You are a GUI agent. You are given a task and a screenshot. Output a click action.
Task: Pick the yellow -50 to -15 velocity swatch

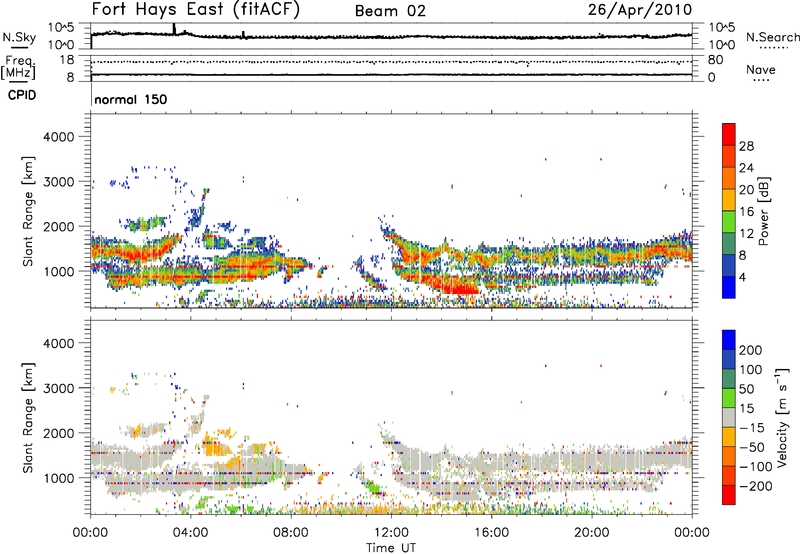(729, 437)
